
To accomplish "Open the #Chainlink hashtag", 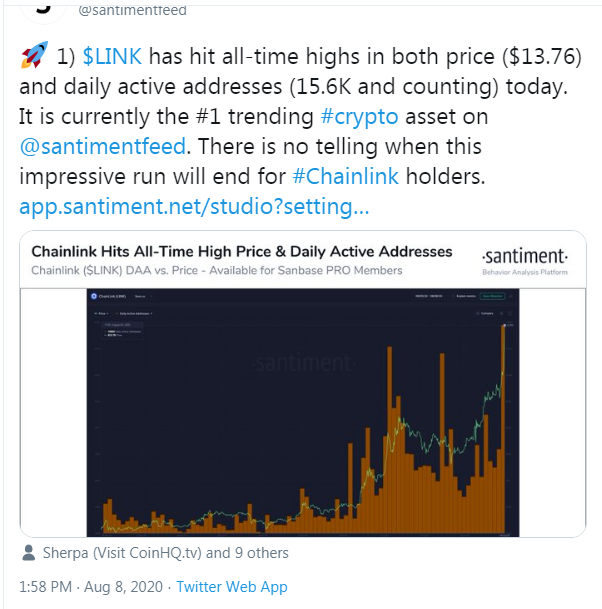I will [x=346, y=178].
